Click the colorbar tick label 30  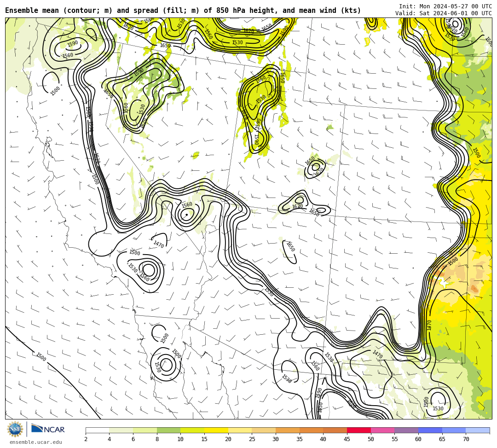(276, 439)
